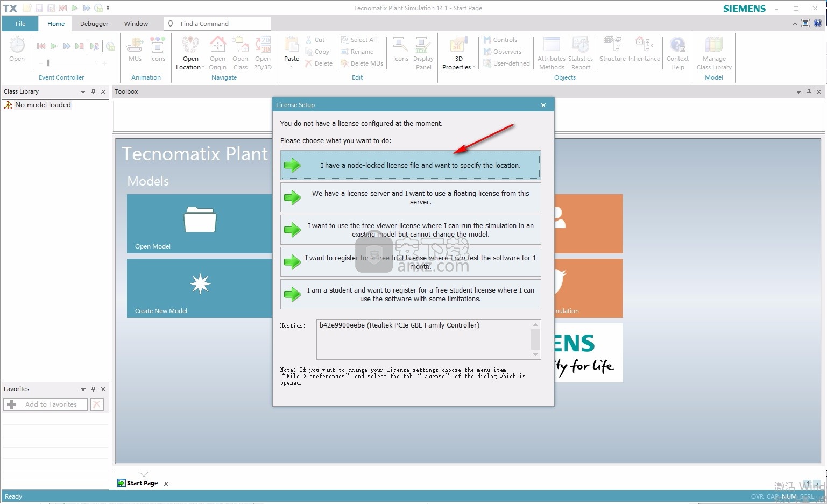
Task: Click the remove favorite X button
Action: (97, 404)
